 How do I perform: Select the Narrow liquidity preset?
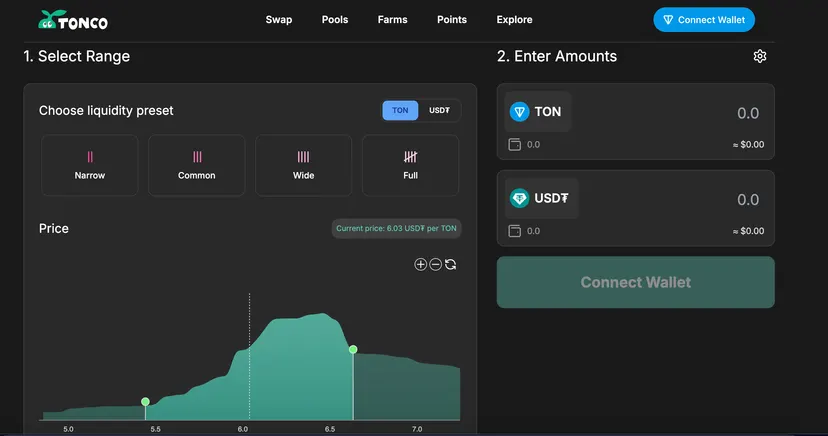point(90,165)
